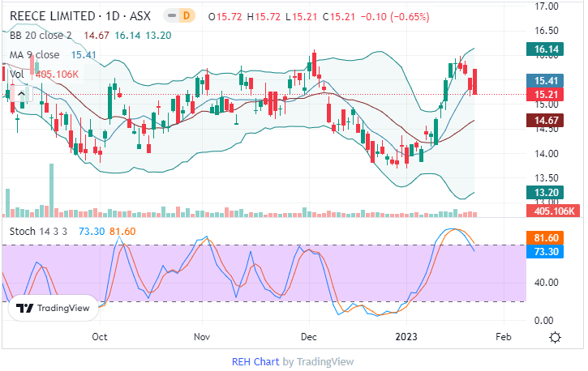The image size is (588, 371).
Task: Click the 14.67 red price label
Action: 544,121
